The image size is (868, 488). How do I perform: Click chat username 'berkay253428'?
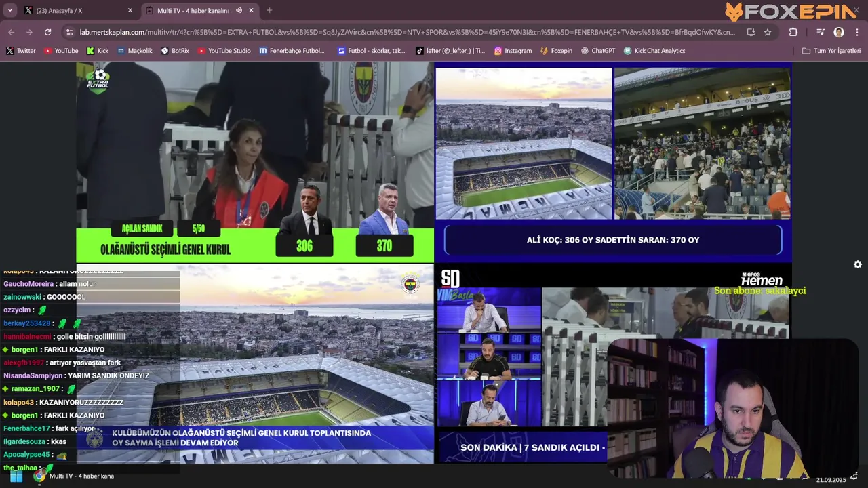point(27,323)
